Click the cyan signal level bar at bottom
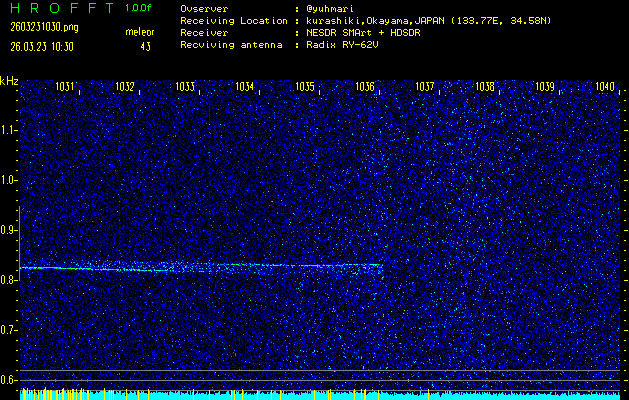This screenshot has width=629, height=400. [320, 396]
